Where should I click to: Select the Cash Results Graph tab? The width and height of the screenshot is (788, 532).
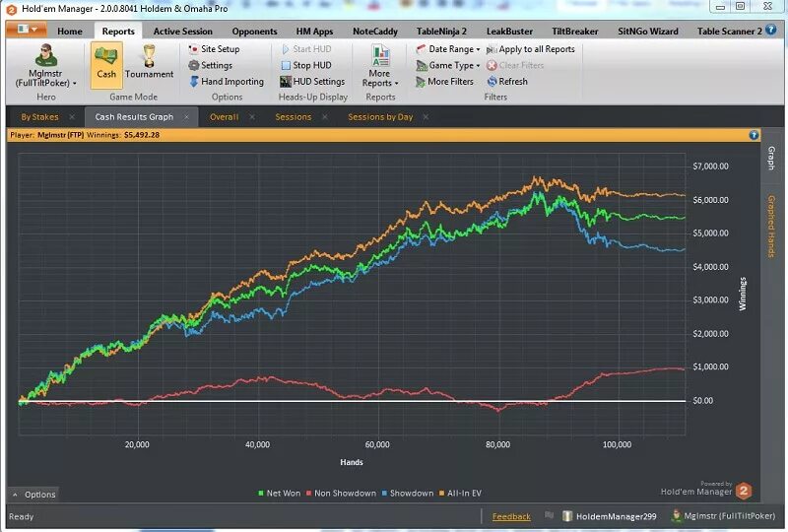click(134, 116)
